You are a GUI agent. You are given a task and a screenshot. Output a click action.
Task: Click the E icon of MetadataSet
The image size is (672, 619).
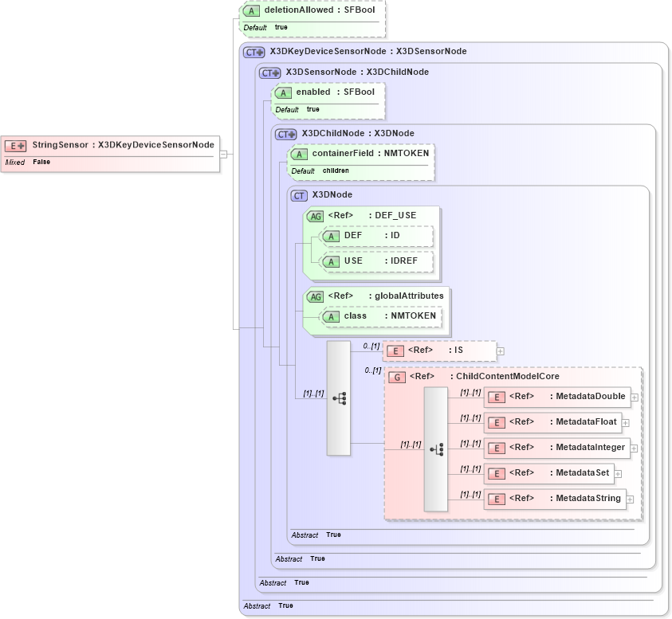coord(497,474)
